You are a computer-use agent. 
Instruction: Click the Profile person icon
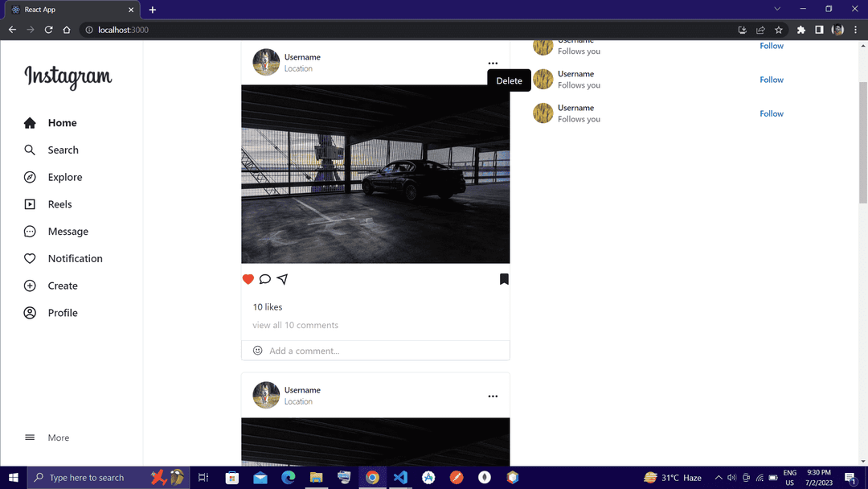point(30,313)
